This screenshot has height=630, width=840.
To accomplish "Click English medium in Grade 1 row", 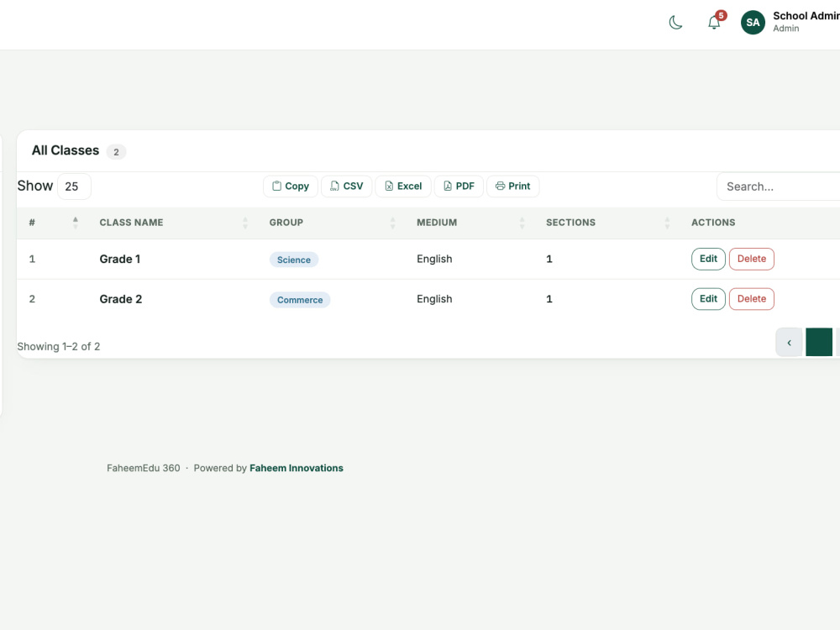I will pos(434,260).
